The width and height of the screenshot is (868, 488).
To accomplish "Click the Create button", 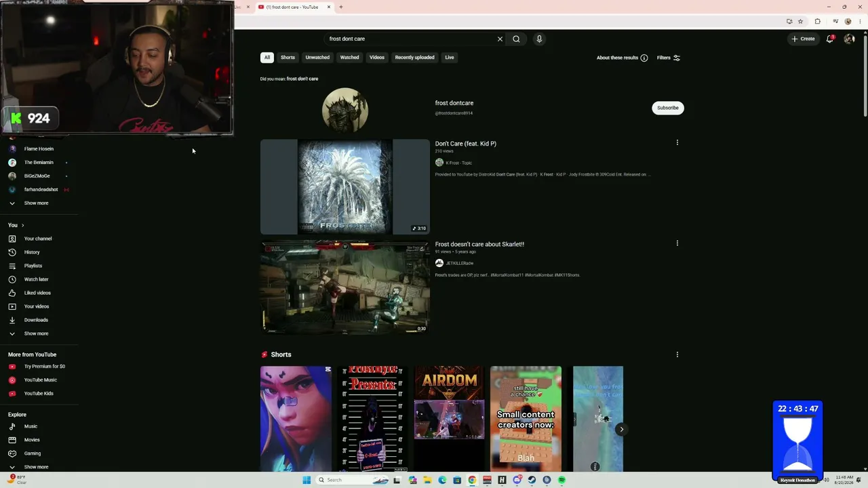I will coord(803,39).
